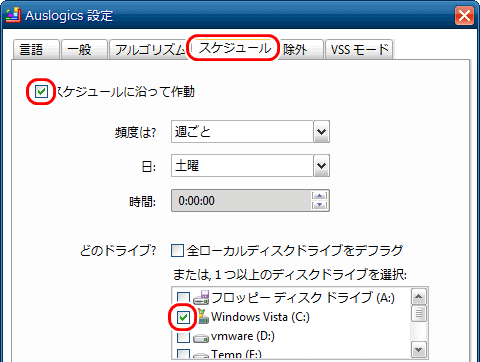Enable 全ローカルディスクドライブをデフラグ checkbox

click(177, 250)
